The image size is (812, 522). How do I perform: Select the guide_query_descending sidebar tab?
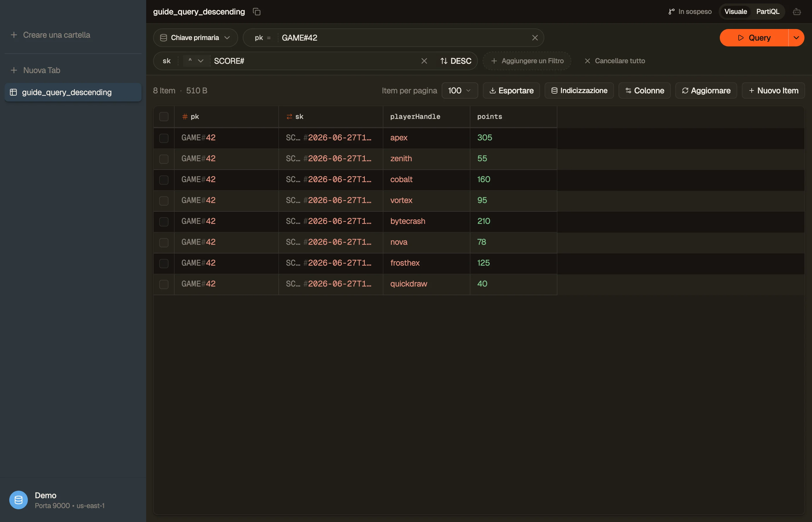73,92
